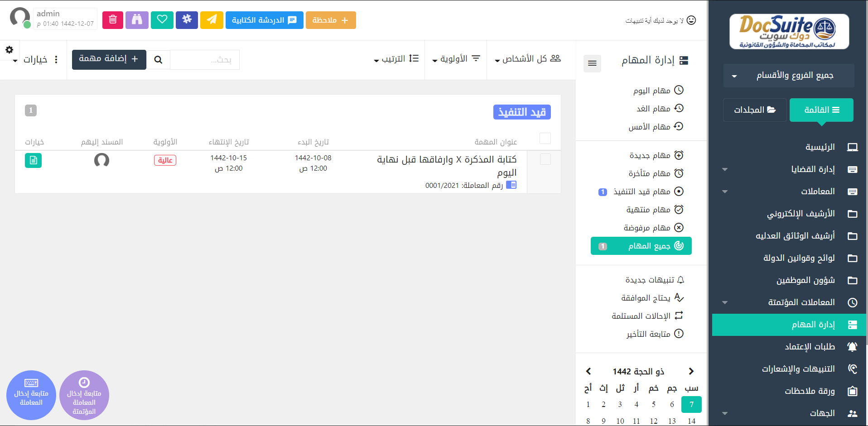
Task: Tick the checkbox for the X memo task
Action: [x=545, y=159]
